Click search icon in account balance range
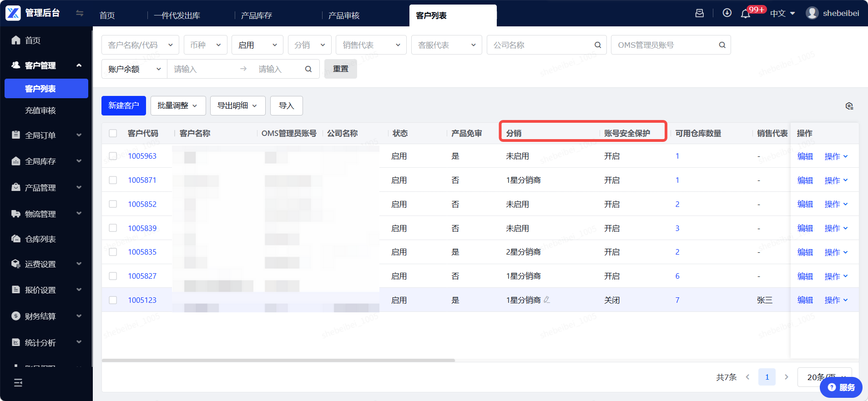 click(x=308, y=69)
